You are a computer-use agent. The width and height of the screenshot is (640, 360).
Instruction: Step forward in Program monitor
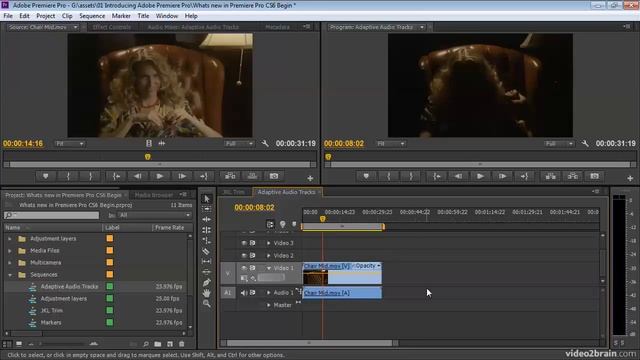502,176
